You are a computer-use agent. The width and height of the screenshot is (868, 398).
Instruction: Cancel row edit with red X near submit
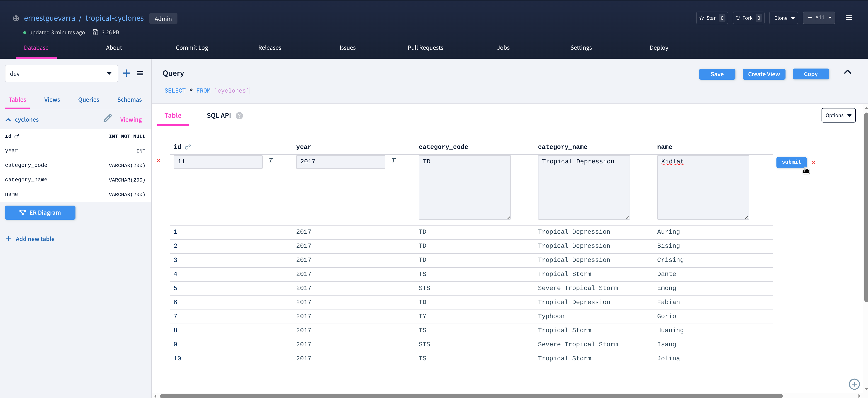coord(813,162)
